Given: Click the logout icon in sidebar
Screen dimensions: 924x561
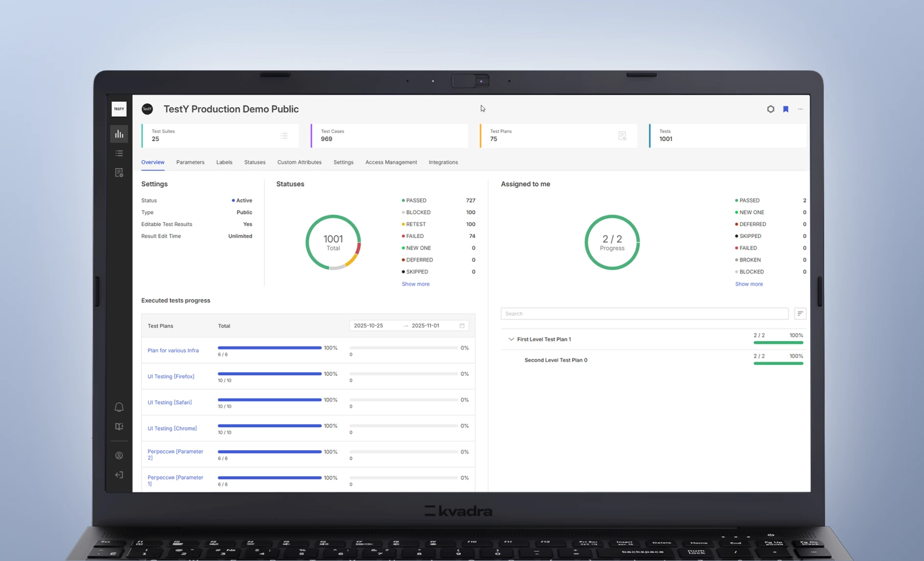Looking at the screenshot, I should pos(119,475).
